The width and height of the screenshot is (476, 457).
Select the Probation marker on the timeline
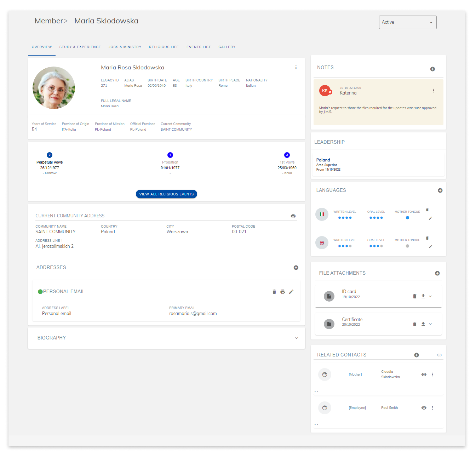coord(170,155)
